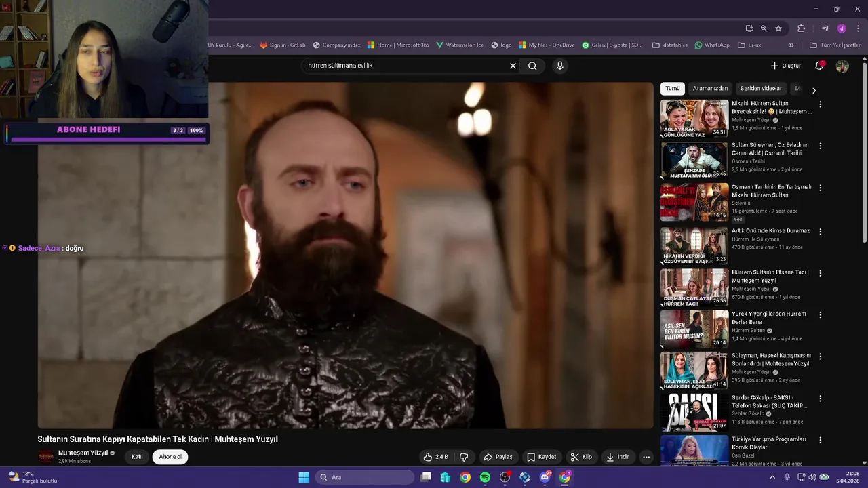868x488 pixels.
Task: Open WhatsApp bookmark
Action: (x=712, y=45)
